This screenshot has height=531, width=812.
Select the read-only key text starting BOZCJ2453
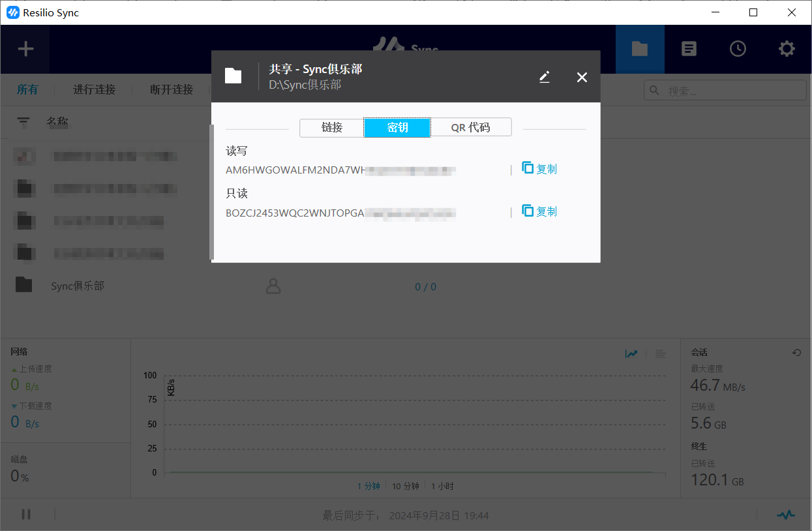[340, 213]
